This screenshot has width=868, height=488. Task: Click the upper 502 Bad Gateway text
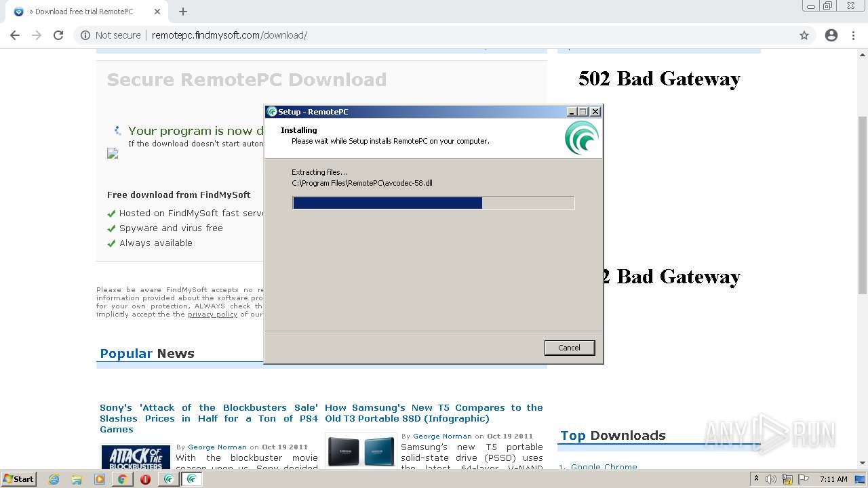(x=659, y=79)
